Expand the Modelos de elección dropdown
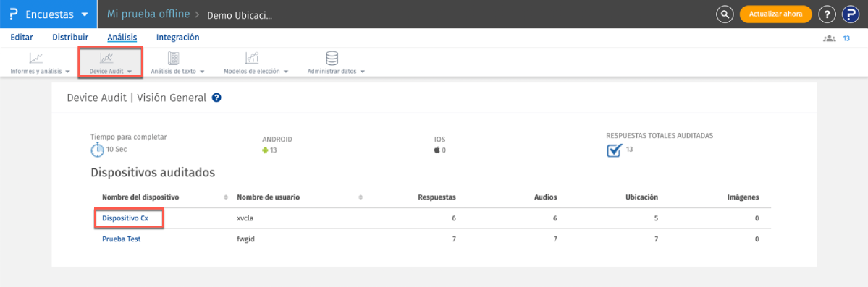 coord(286,72)
